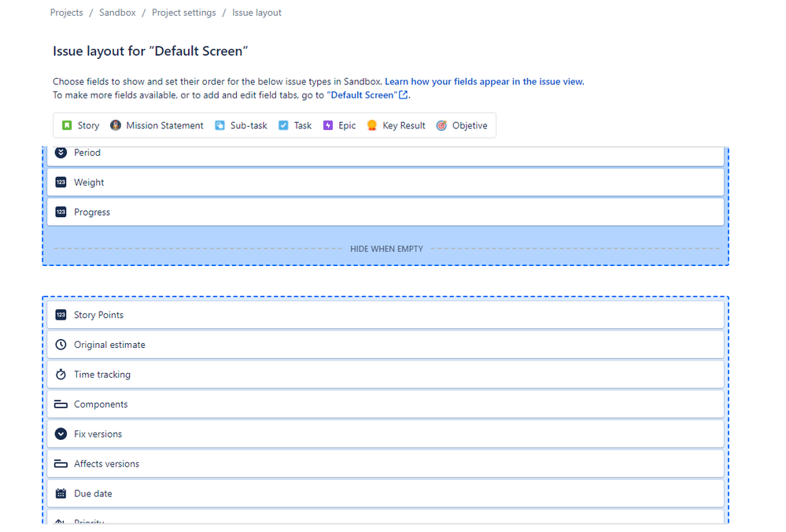Click the Objetive target icon
The height and width of the screenshot is (532, 786).
tap(441, 125)
